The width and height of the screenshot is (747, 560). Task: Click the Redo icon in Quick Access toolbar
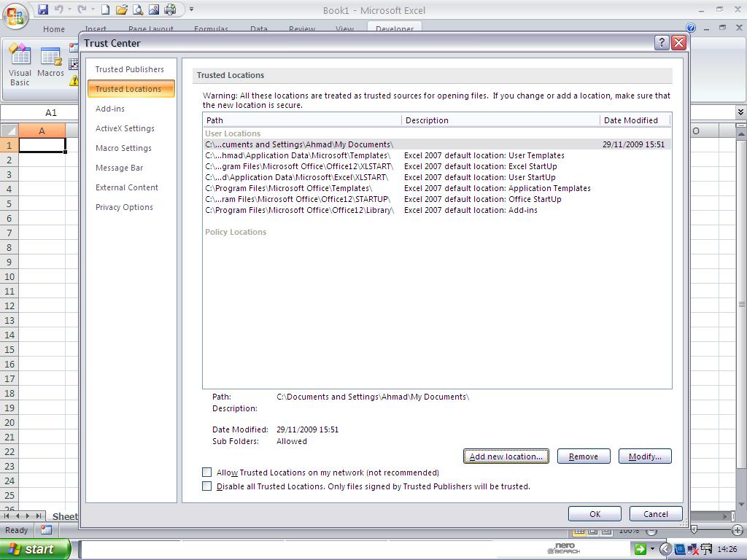click(82, 9)
